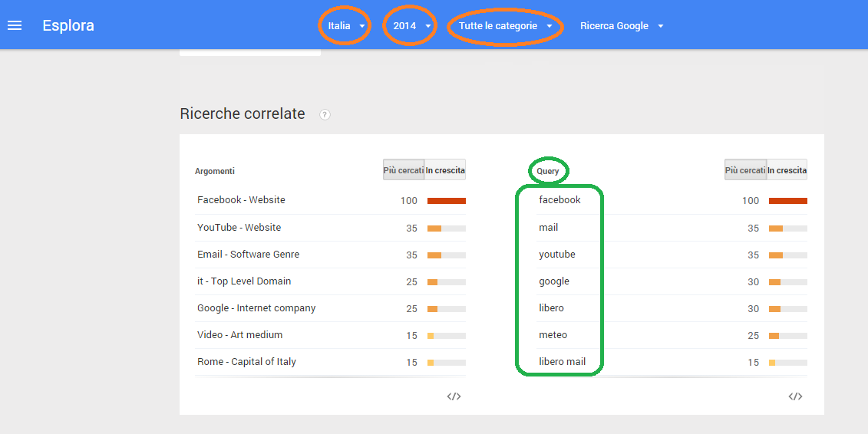Click the value 100 beside Facebook - Website
The height and width of the screenshot is (434, 868).
408,201
